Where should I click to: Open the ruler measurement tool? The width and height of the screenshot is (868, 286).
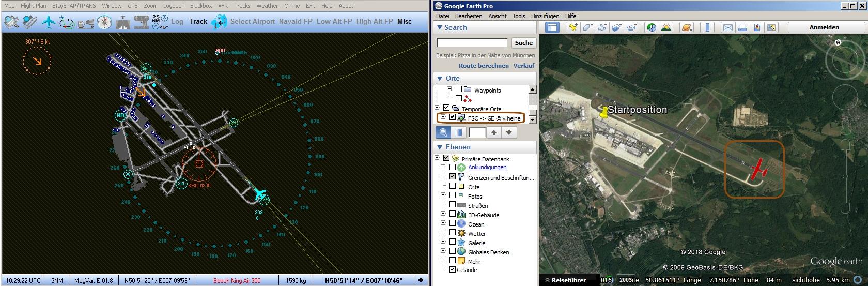[707, 27]
